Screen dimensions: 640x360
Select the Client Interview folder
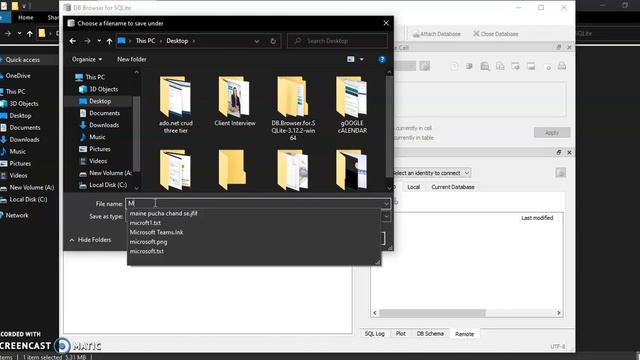click(x=235, y=101)
